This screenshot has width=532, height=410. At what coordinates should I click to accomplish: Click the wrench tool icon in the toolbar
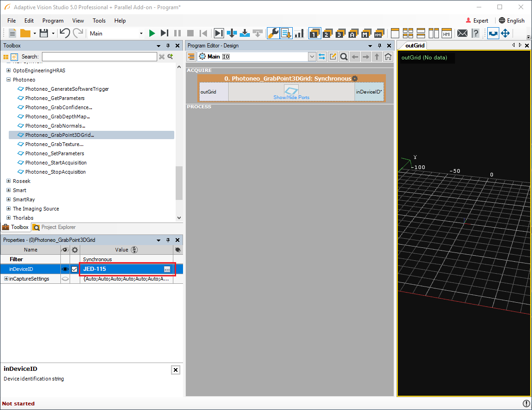(273, 33)
